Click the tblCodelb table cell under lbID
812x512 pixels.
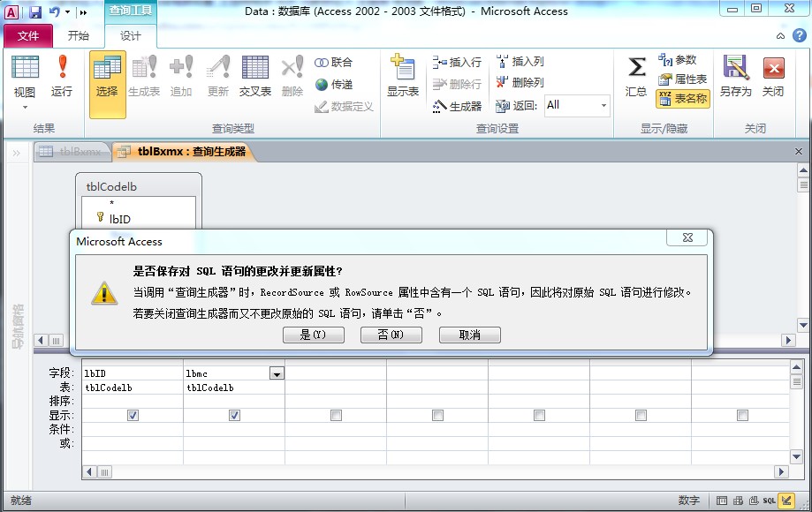coord(133,388)
